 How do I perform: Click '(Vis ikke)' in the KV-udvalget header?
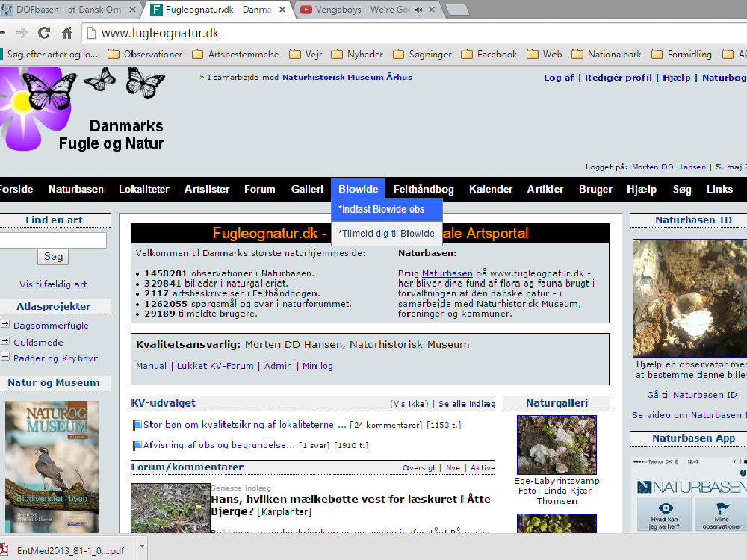(x=409, y=404)
